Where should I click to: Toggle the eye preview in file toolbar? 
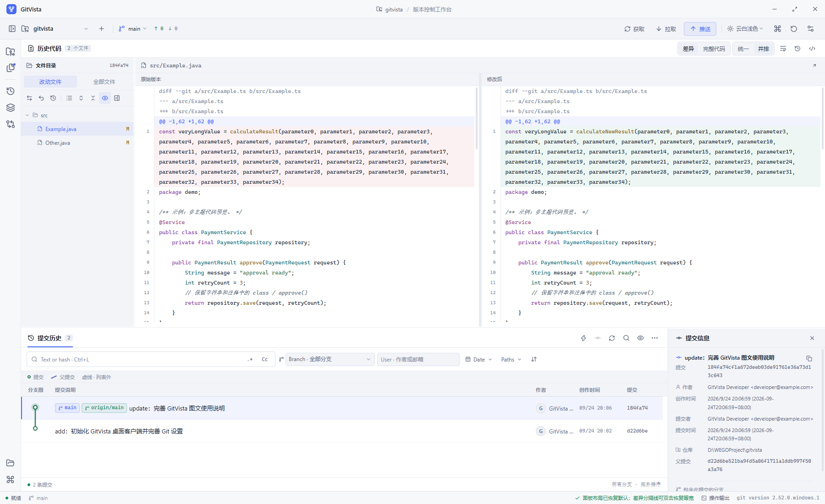click(105, 98)
